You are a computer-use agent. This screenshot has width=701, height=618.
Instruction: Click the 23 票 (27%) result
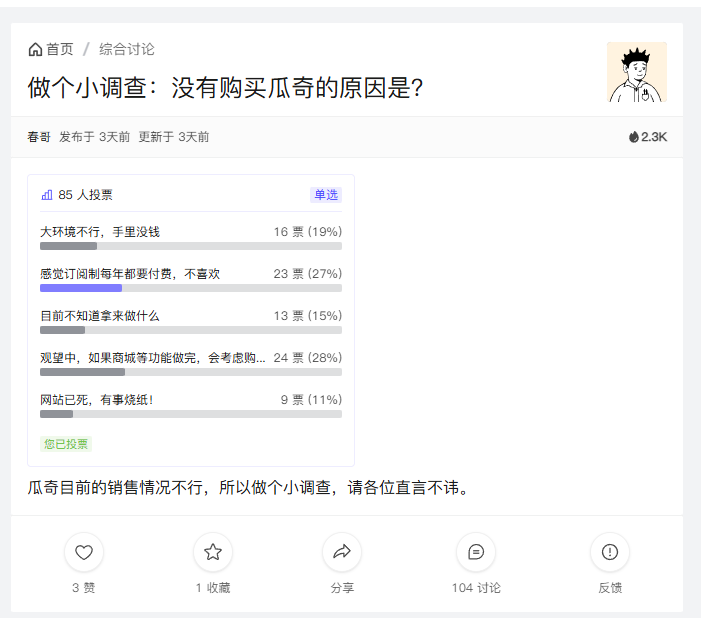pos(308,274)
